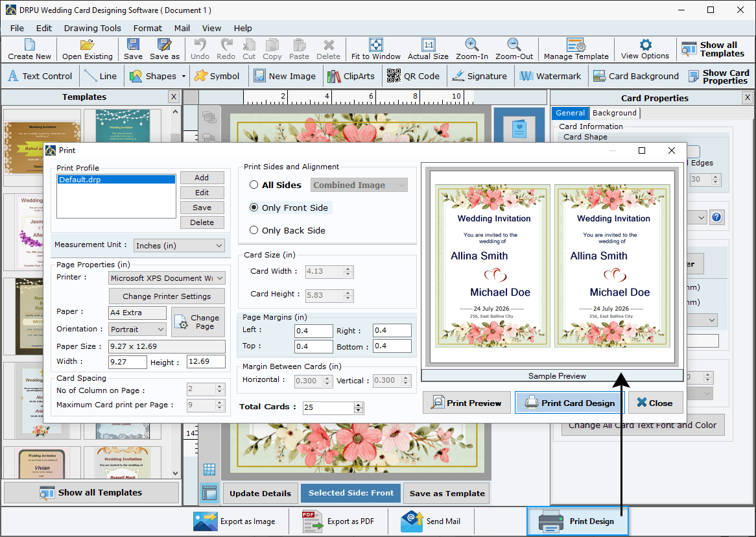This screenshot has height=537, width=756.
Task: Open the Drawing Tools menu
Action: click(93, 28)
